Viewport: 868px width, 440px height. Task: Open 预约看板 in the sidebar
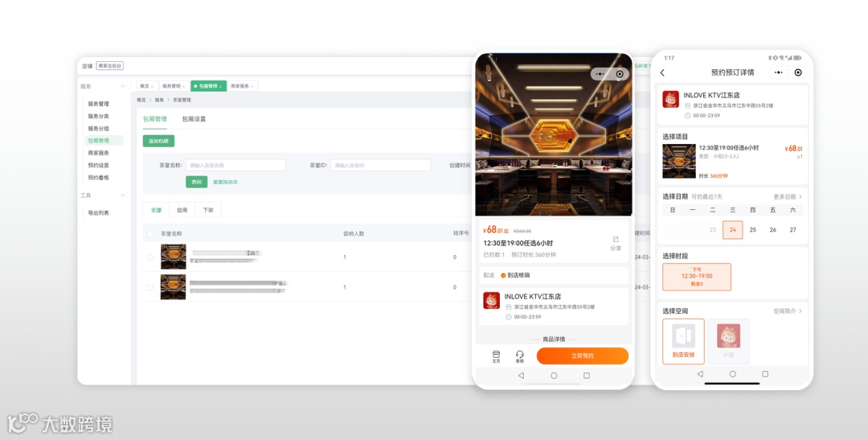(99, 178)
